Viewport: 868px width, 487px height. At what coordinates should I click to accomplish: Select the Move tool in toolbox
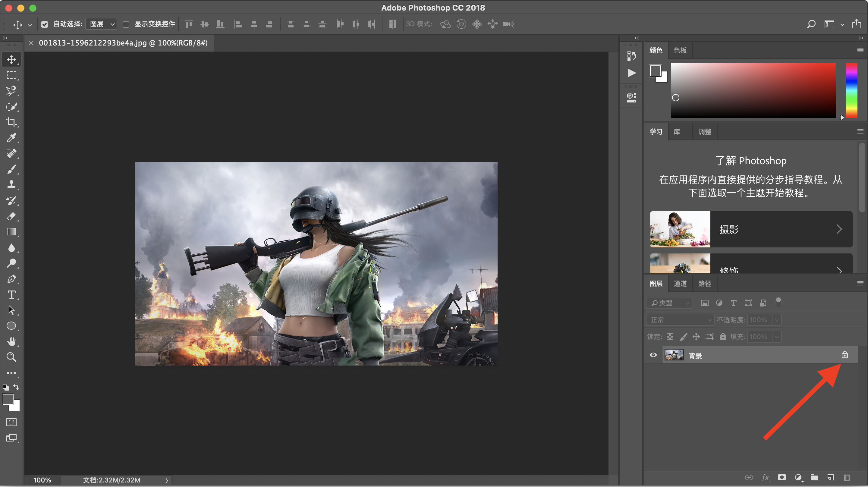click(x=11, y=60)
